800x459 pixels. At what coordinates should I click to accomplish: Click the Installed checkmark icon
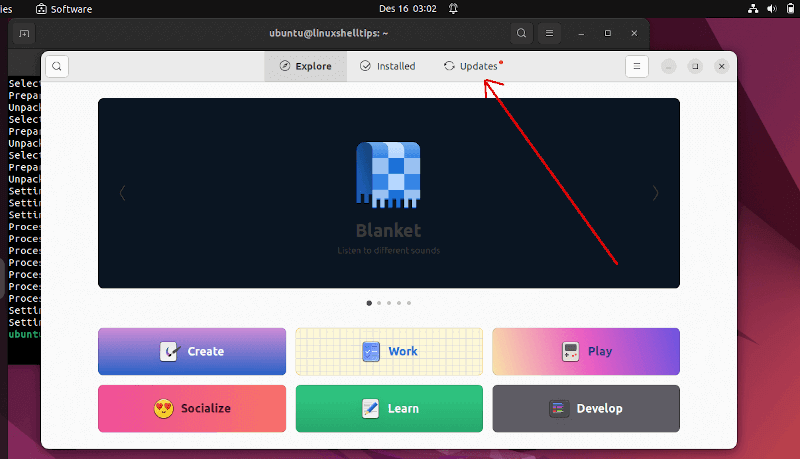[365, 66]
